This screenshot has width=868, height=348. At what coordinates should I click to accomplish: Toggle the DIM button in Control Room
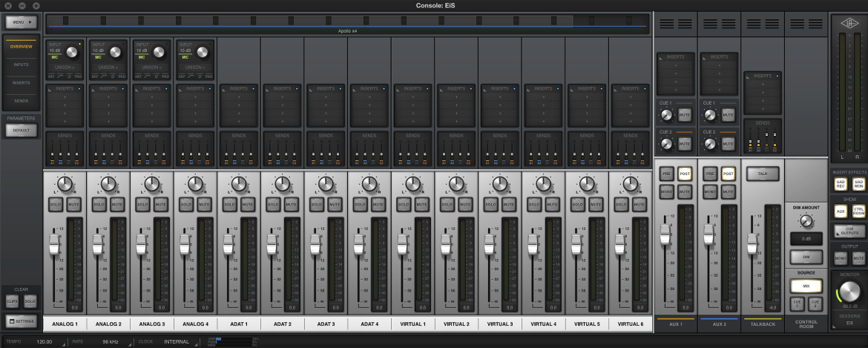pos(806,257)
